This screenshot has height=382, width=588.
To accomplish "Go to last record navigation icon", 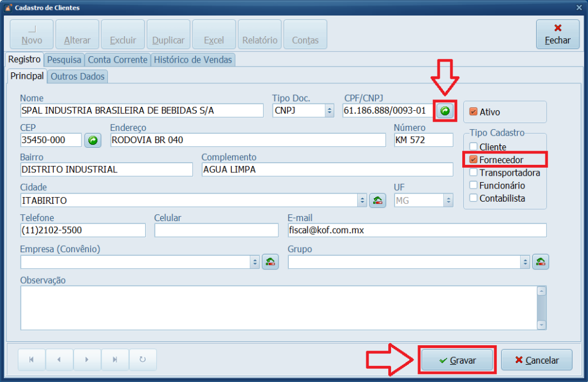I will (x=115, y=360).
